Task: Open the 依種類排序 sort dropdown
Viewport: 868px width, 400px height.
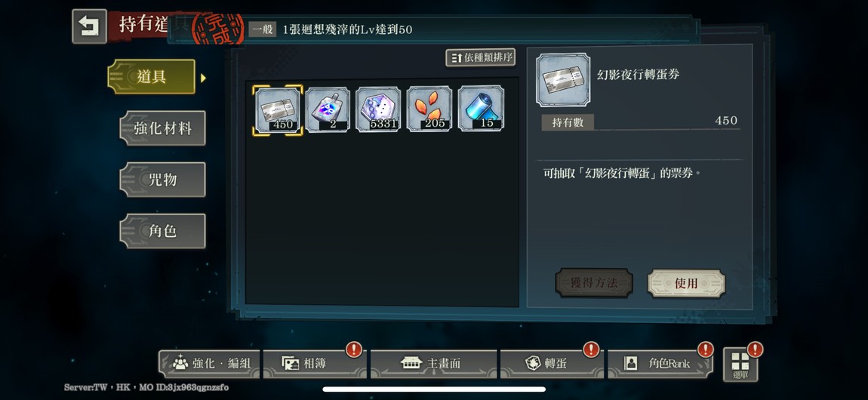Action: point(481,57)
